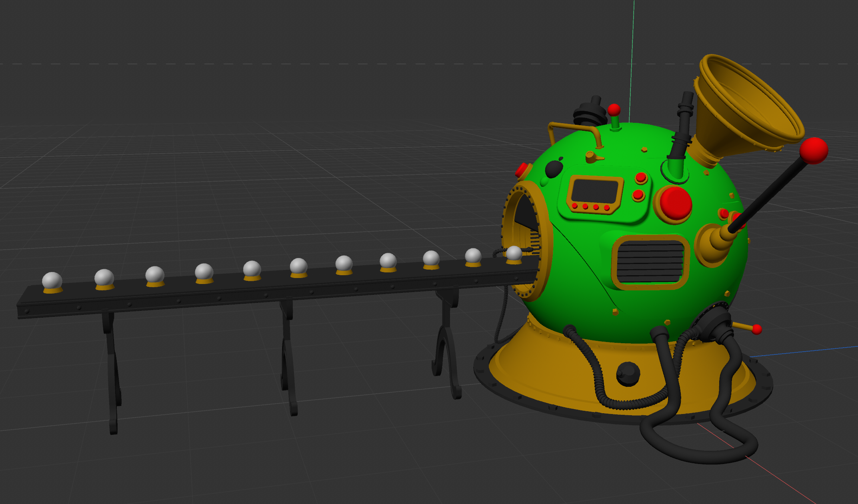This screenshot has width=858, height=504.
Task: Select the black conveyor rail beam
Action: pos(240,295)
